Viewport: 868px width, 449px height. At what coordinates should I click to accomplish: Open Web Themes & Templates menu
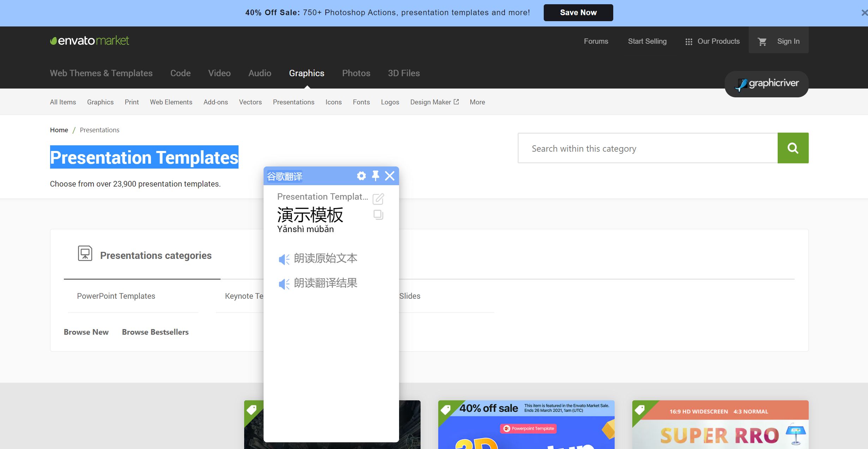tap(101, 73)
